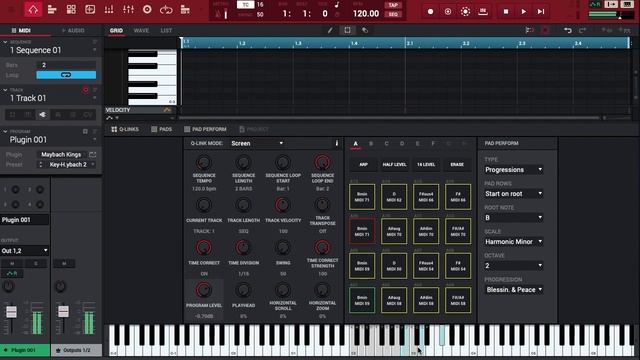Enable ARP in pad perform buttons

363,164
